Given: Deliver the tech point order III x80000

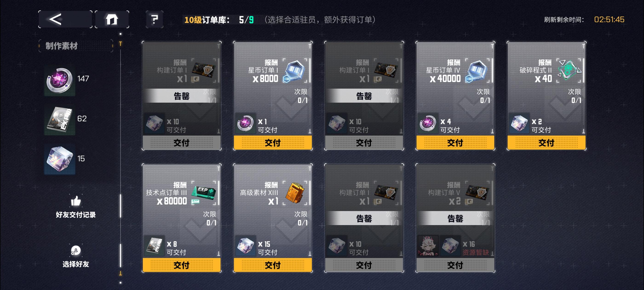Looking at the screenshot, I should [181, 265].
